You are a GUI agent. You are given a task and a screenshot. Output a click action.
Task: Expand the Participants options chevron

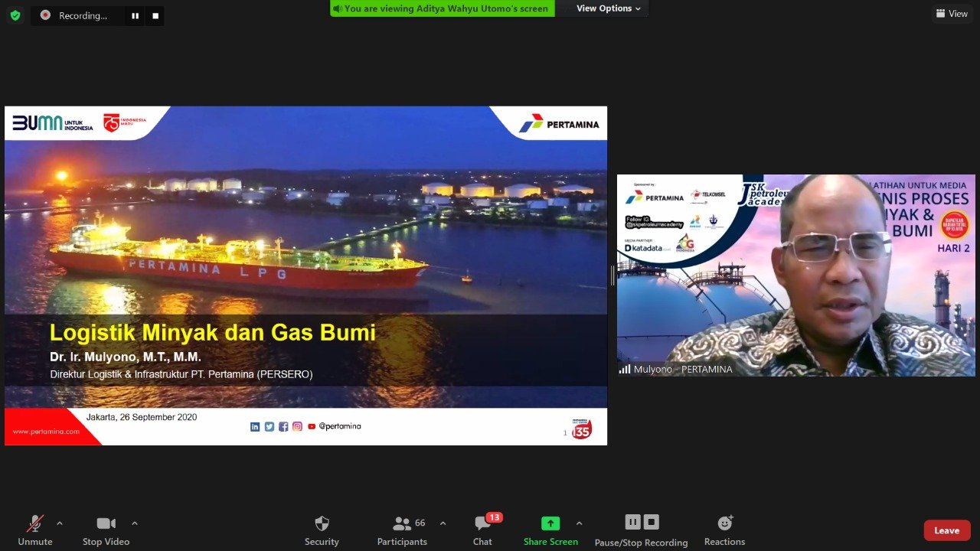(443, 523)
